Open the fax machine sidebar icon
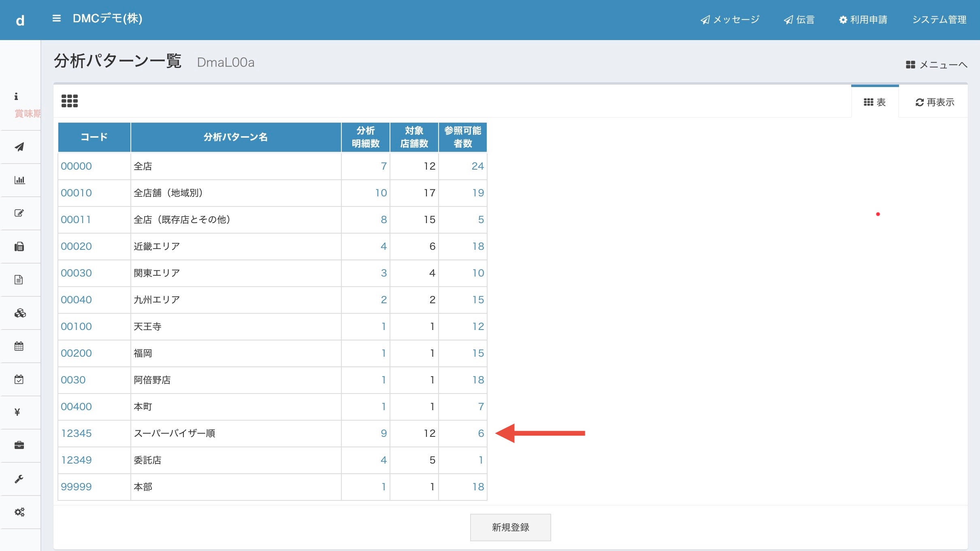Image resolution: width=980 pixels, height=551 pixels. 19,247
